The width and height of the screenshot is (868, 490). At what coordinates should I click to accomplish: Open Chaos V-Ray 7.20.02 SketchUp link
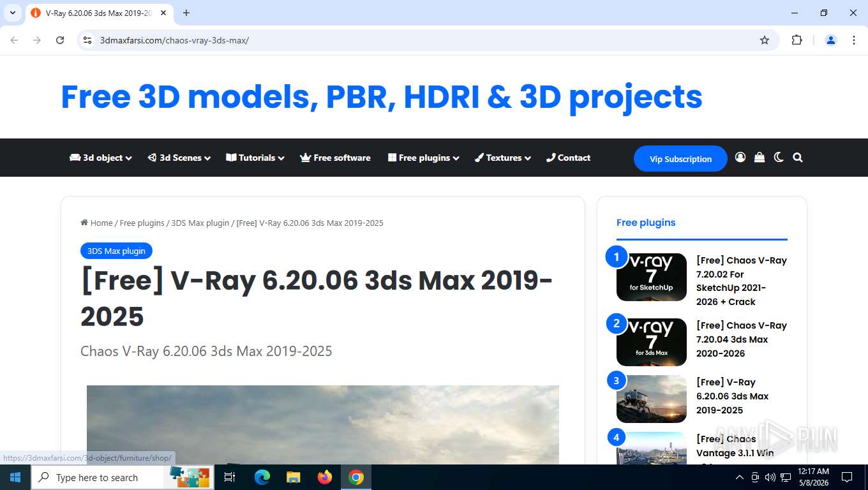[742, 281]
